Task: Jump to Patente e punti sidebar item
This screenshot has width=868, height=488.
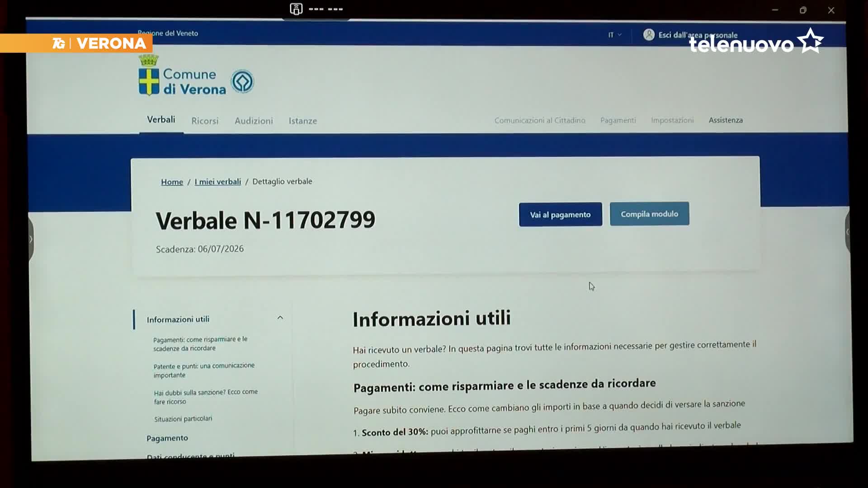Action: (204, 371)
